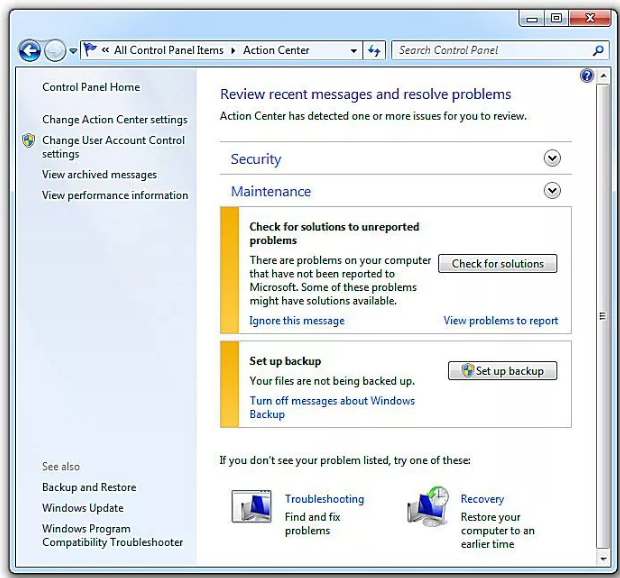Click the Recovery clock-and-monitor icon
Screen dimensions: 620x578
428,506
